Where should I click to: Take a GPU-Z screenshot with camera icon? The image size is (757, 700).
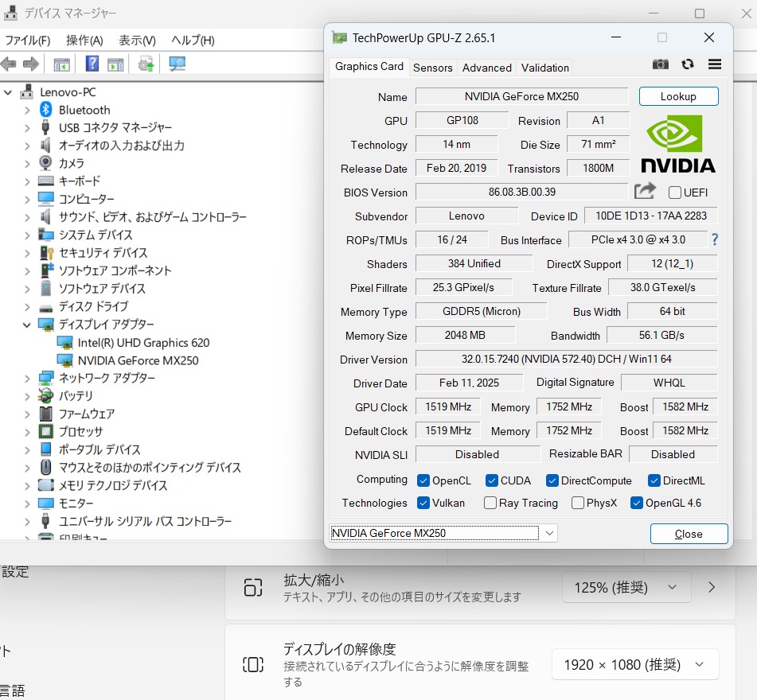pos(661,64)
